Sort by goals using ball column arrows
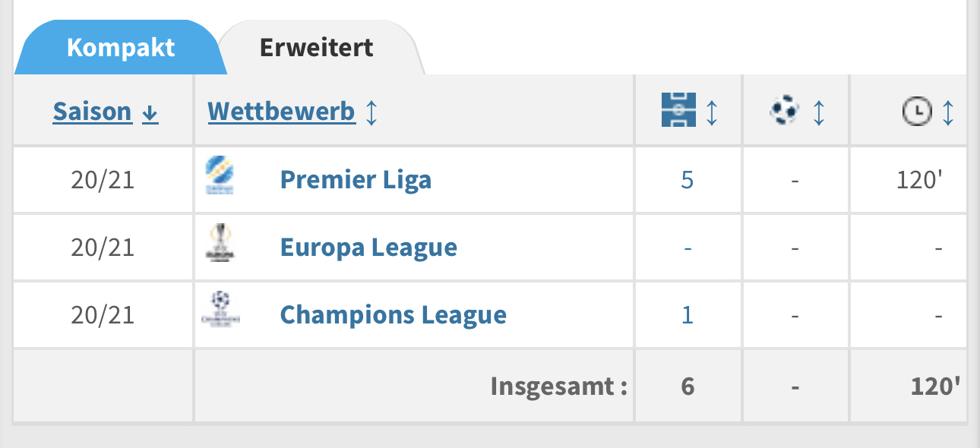The width and height of the screenshot is (980, 448). pos(819,112)
